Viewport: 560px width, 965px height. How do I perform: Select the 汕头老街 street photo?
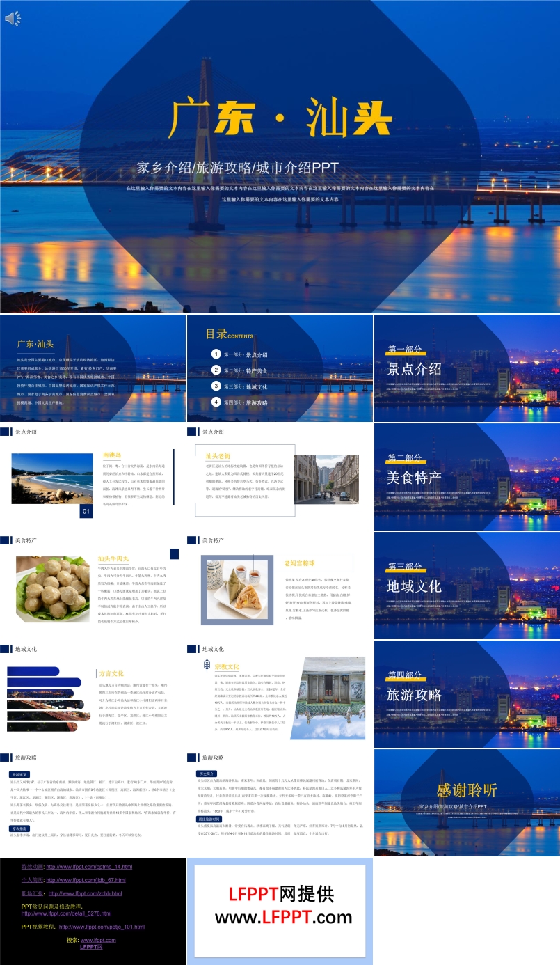[317, 480]
